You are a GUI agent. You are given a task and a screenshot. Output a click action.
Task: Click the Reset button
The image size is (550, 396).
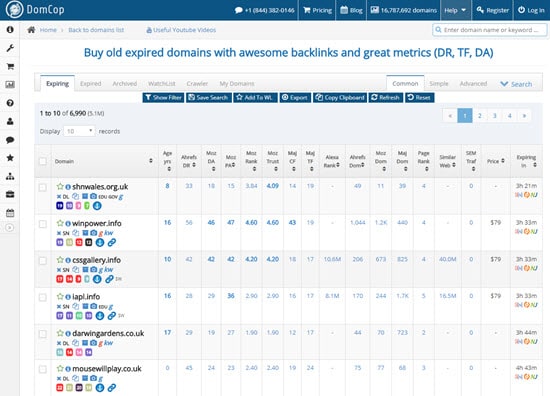[x=420, y=98]
